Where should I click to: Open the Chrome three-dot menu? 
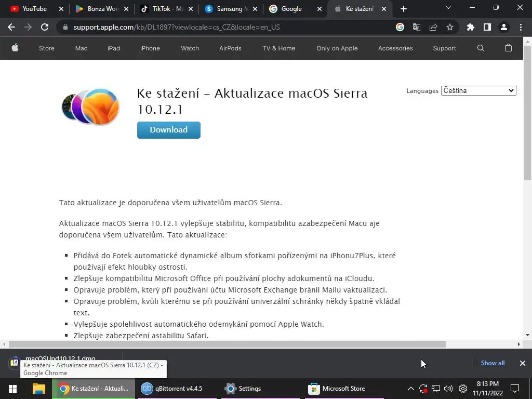click(x=521, y=27)
